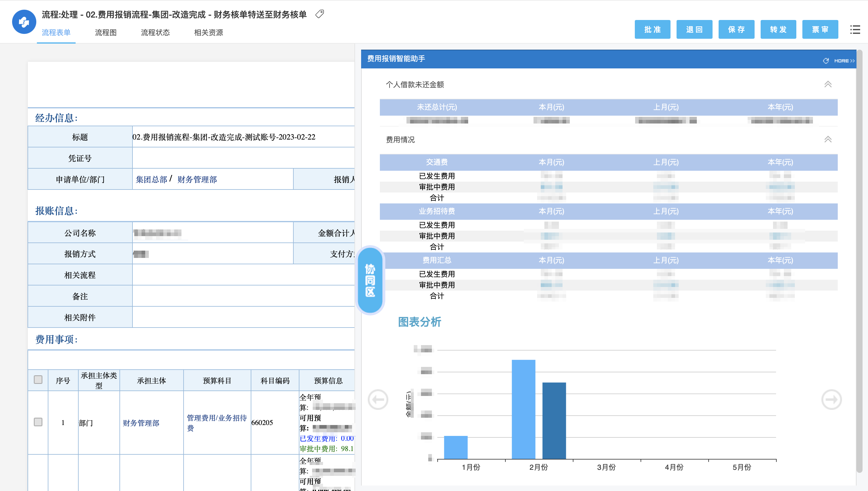Viewport: 868px width, 491px height.
Task: Click the 业务招待费 table header
Action: point(437,211)
